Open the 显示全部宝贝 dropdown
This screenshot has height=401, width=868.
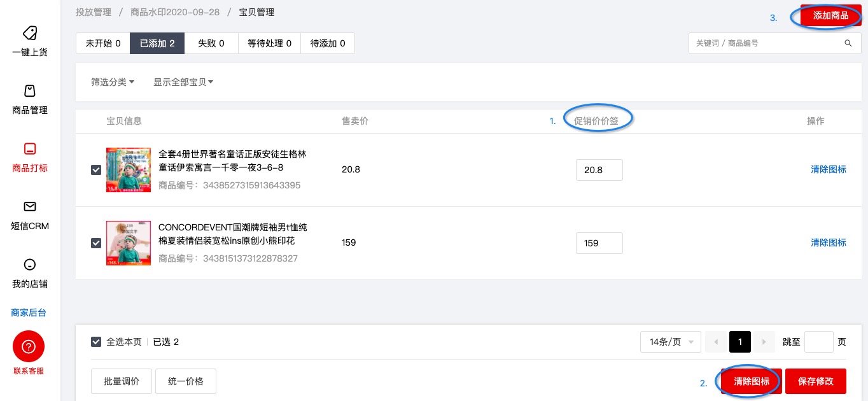(x=183, y=82)
